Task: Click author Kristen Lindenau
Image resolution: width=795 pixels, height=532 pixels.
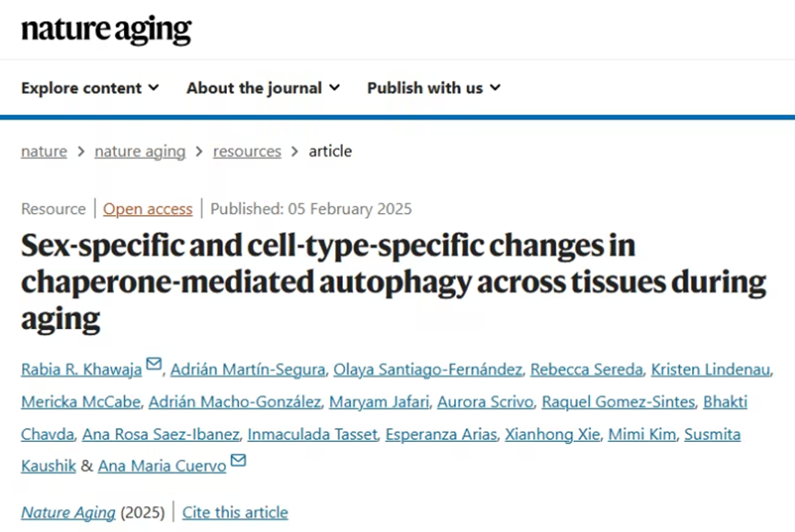Action: pyautogui.click(x=710, y=369)
